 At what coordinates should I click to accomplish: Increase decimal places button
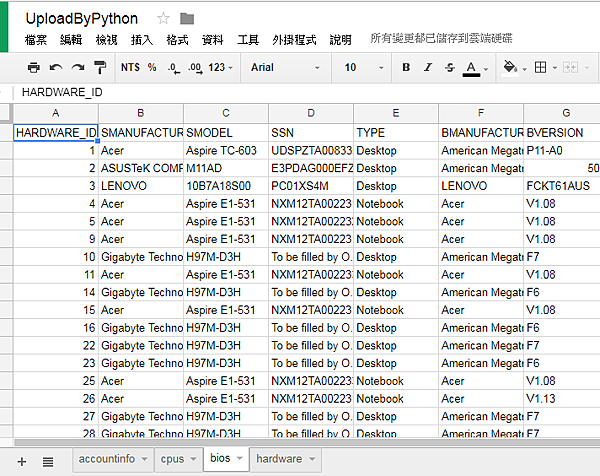click(x=195, y=68)
